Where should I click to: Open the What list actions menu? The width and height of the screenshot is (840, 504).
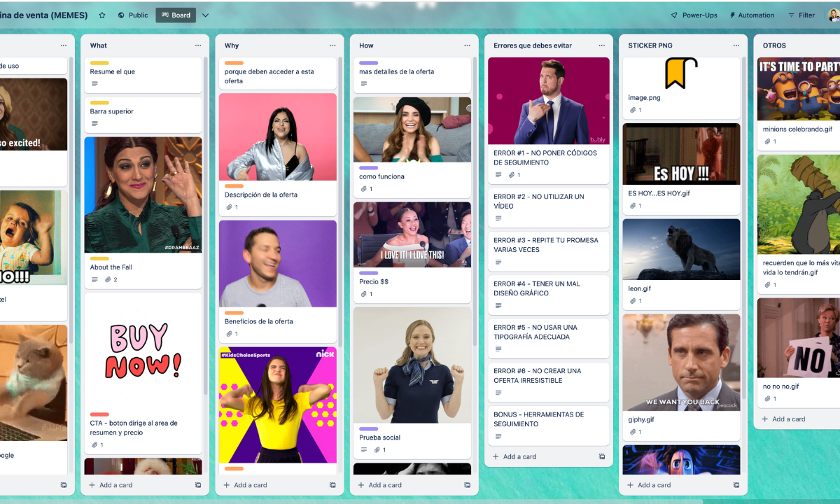coord(198,45)
